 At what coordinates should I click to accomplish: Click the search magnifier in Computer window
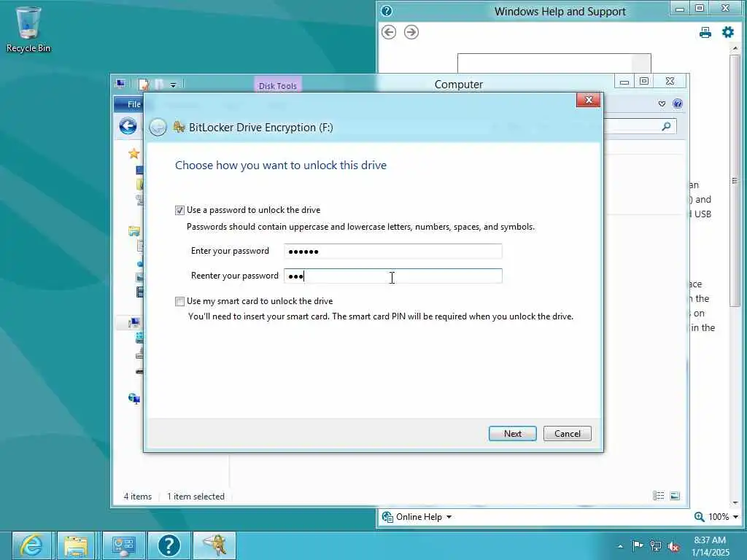click(x=666, y=126)
